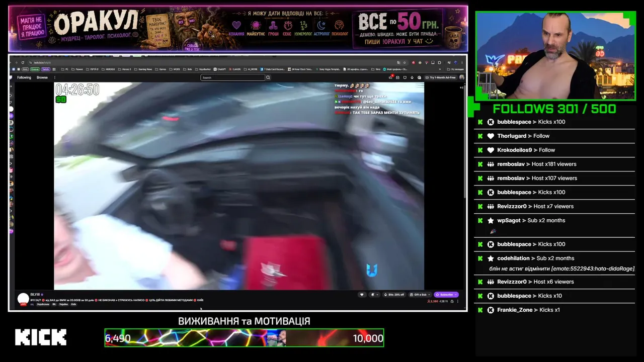
Task: Click the ОРАКУЛ banner title
Action: pos(96,22)
